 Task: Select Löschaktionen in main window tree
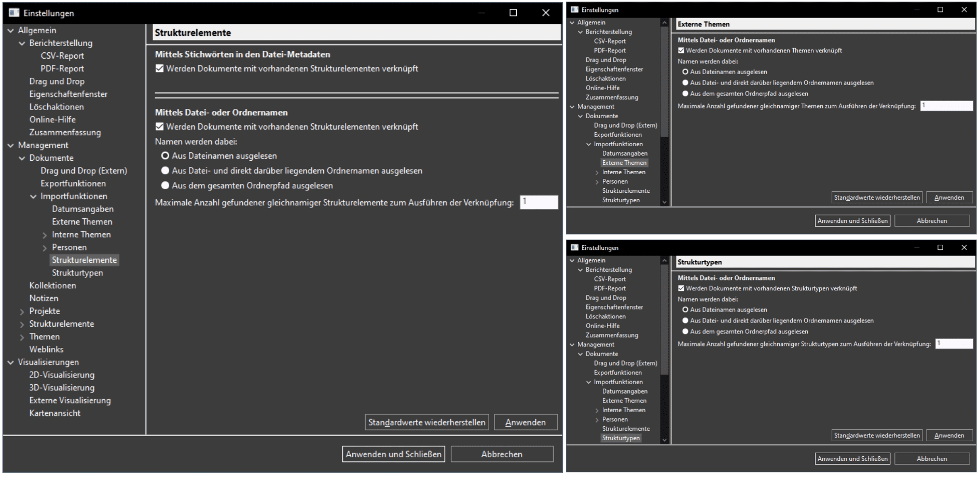pyautogui.click(x=56, y=107)
